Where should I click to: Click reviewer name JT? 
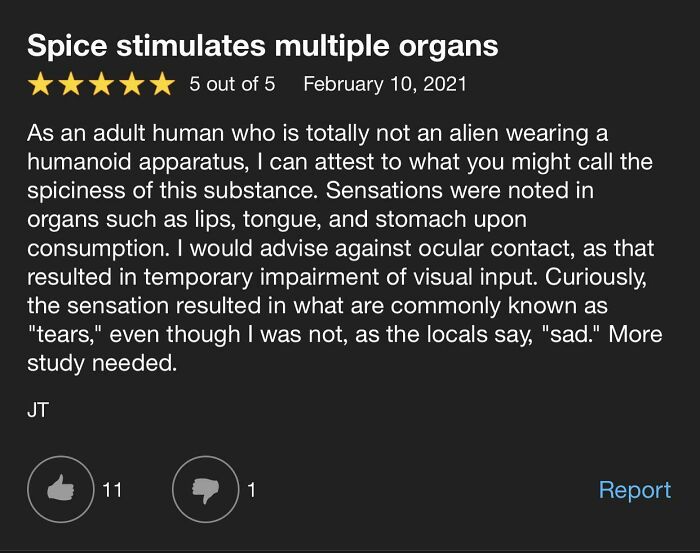click(38, 412)
